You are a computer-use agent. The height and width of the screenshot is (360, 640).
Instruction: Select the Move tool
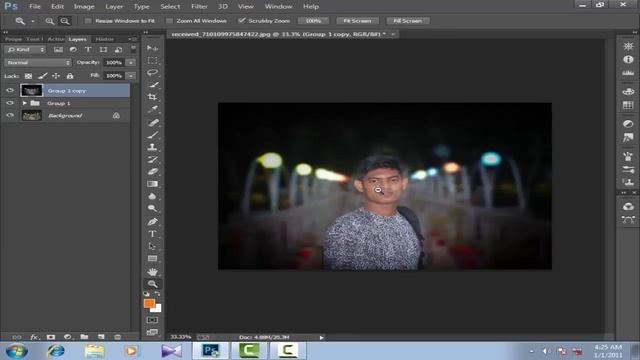[x=152, y=48]
